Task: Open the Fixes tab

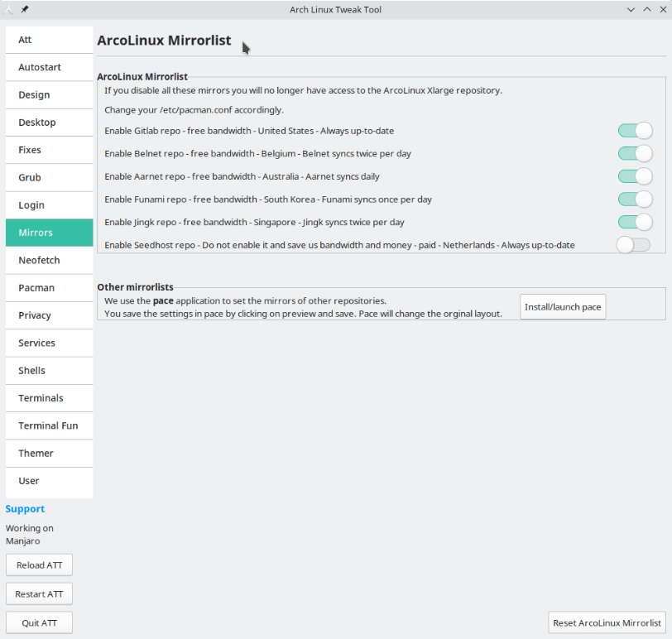Action: (50, 150)
